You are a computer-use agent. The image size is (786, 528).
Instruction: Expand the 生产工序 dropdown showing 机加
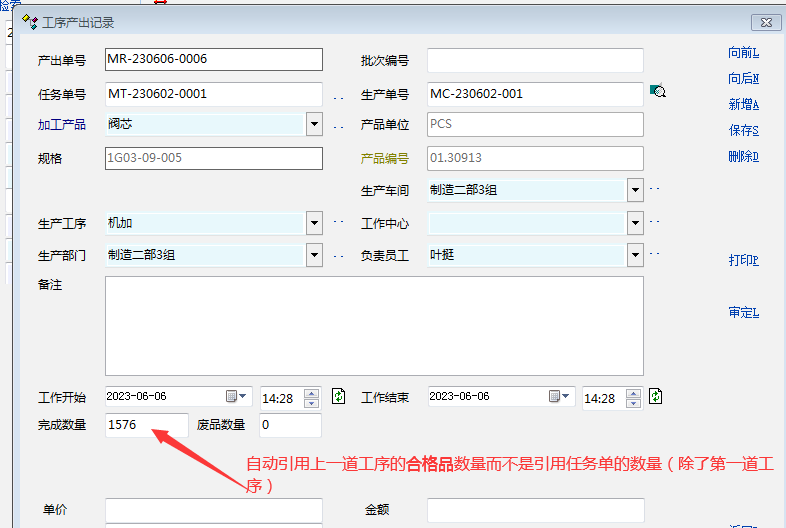[x=314, y=223]
